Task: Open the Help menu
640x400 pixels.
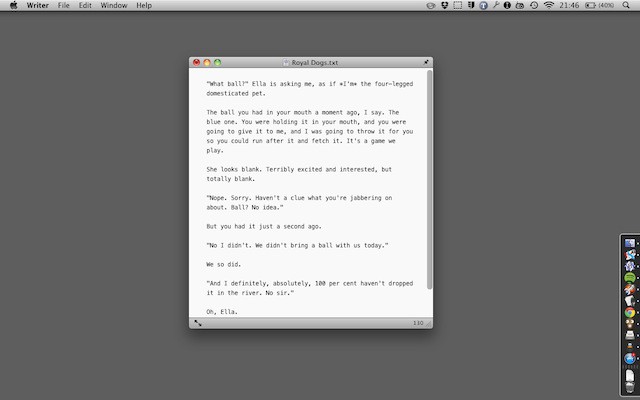Action: [144, 6]
